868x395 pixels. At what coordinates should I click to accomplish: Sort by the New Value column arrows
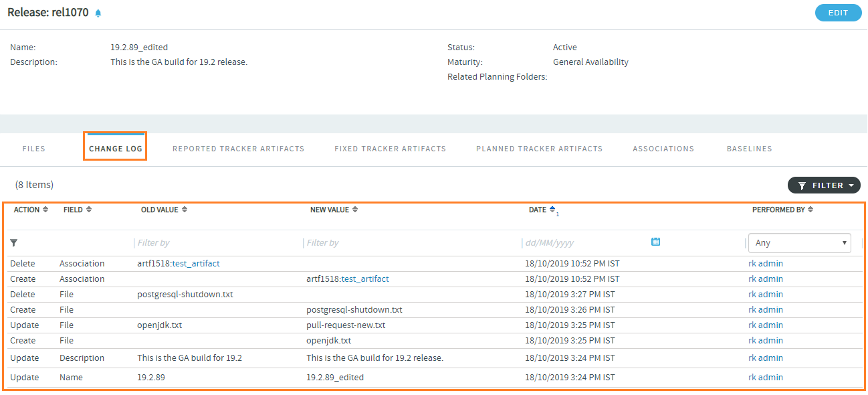(x=355, y=210)
